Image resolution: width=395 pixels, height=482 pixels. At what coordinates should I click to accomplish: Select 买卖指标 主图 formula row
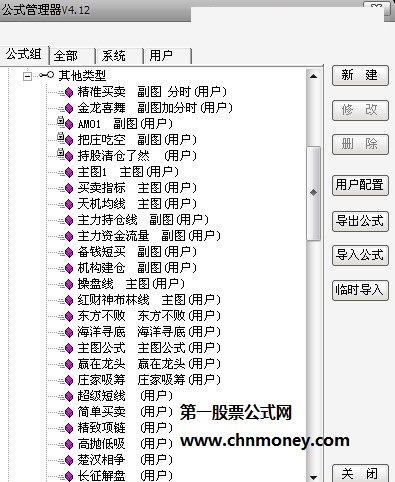(137, 188)
